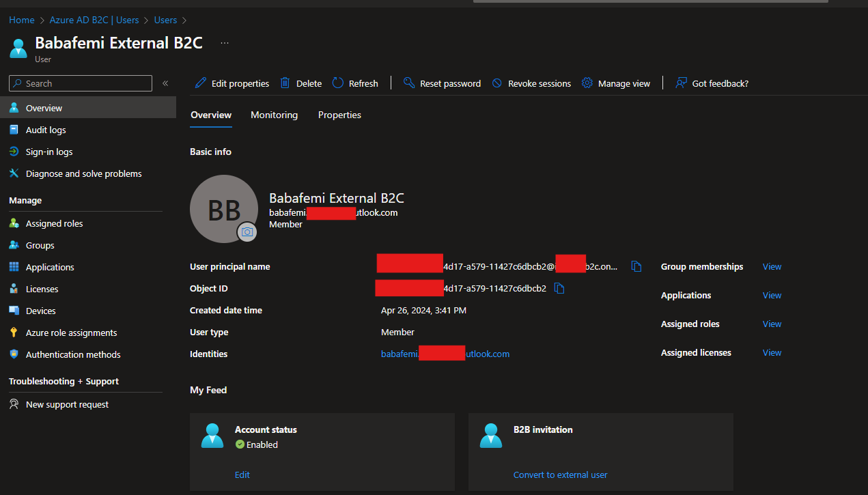Click the Got feedback person icon
The image size is (868, 495).
click(x=681, y=83)
